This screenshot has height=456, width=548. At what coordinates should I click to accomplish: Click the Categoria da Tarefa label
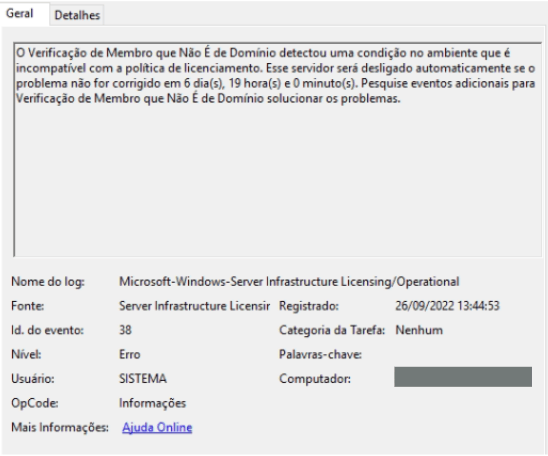pos(332,330)
